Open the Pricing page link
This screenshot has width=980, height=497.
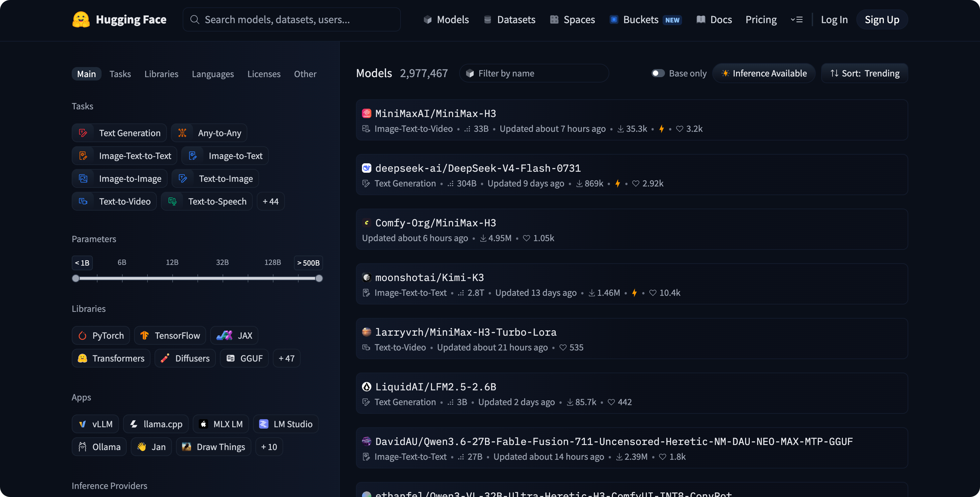tap(761, 19)
